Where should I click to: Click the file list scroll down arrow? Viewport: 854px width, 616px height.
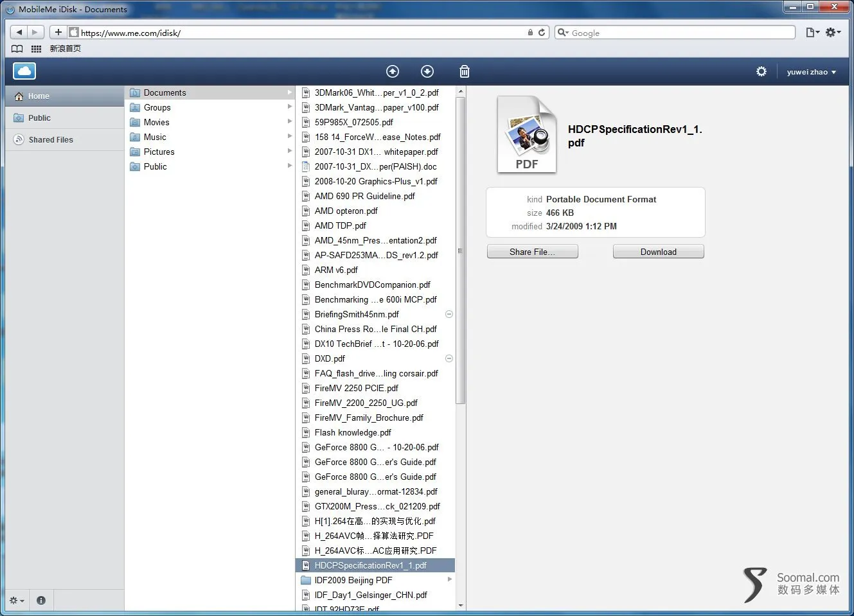tap(460, 605)
